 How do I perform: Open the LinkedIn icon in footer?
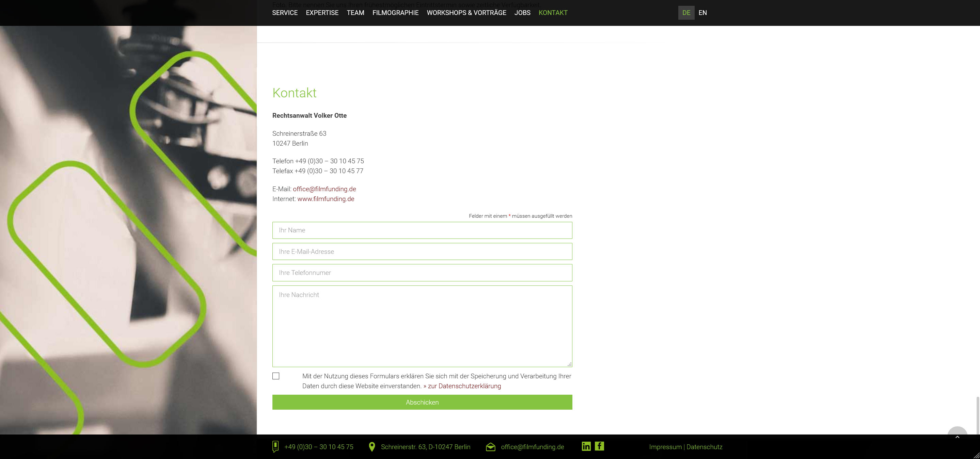[x=586, y=446]
